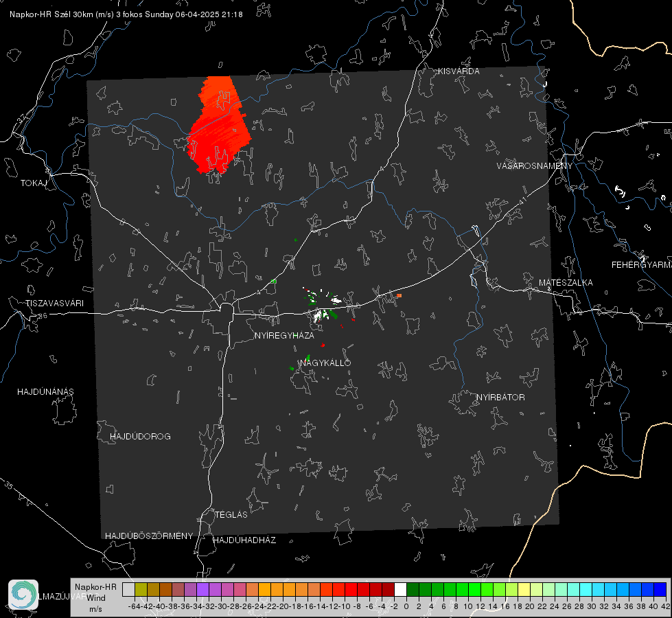Viewport: 672px width, 618px height.
Task: Click the HAJDÚDOROG town label
Action: [140, 437]
